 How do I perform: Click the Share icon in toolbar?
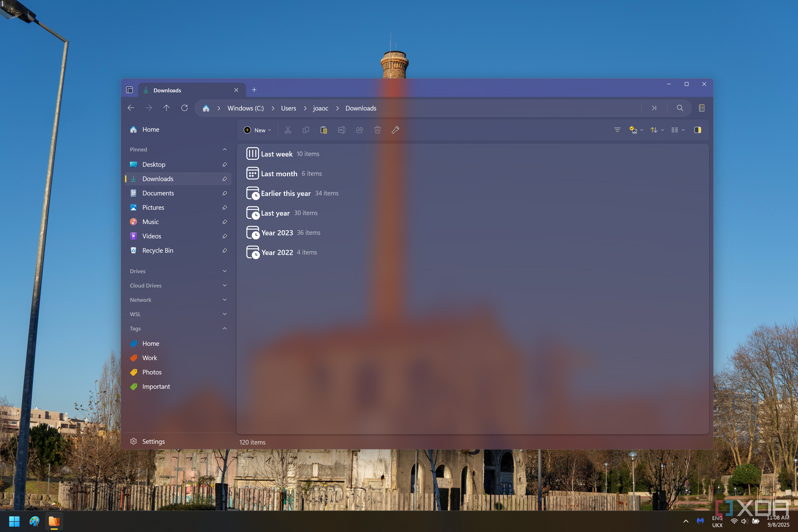click(360, 130)
